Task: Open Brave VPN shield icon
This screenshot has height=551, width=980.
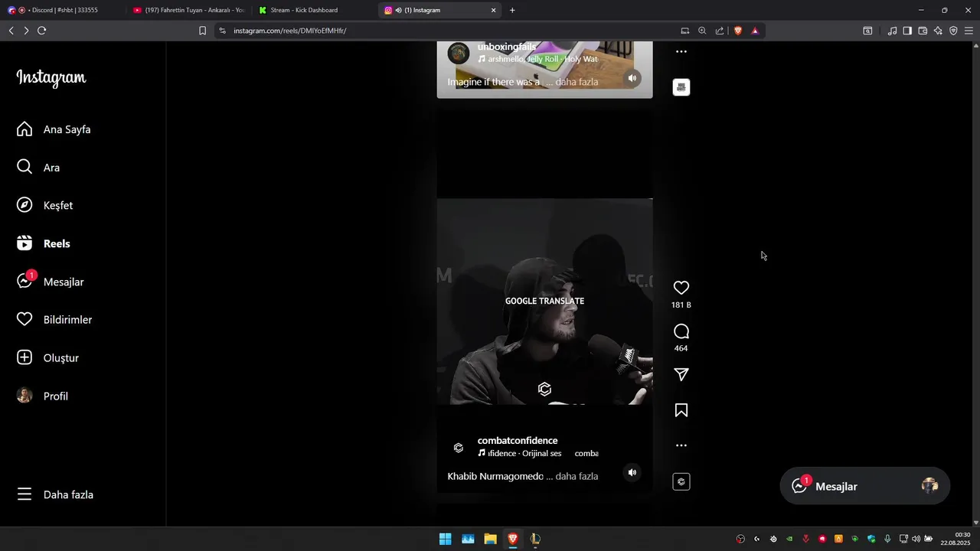Action: tap(953, 31)
